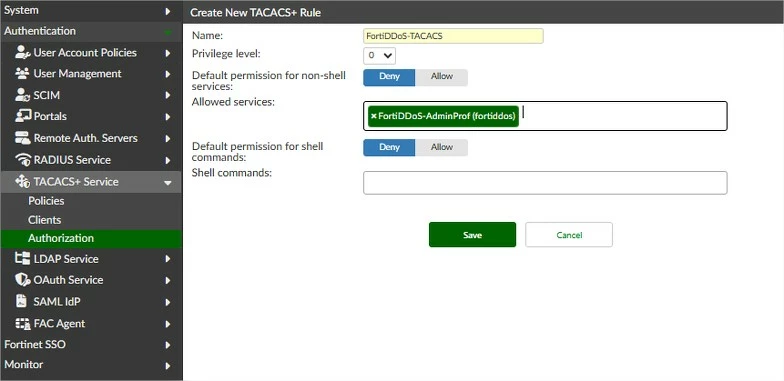
Task: Open the Clients submenu item
Action: [x=44, y=220]
